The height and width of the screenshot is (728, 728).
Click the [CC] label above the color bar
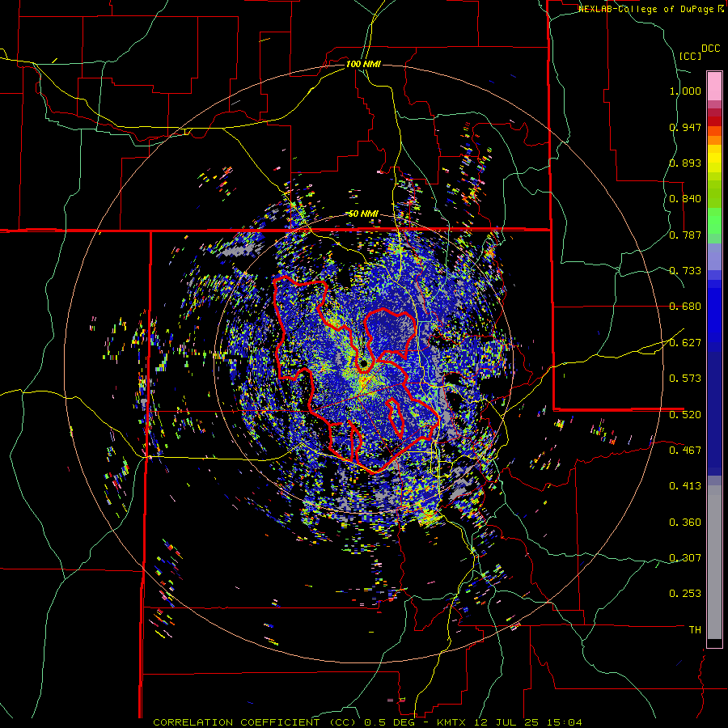coord(690,56)
